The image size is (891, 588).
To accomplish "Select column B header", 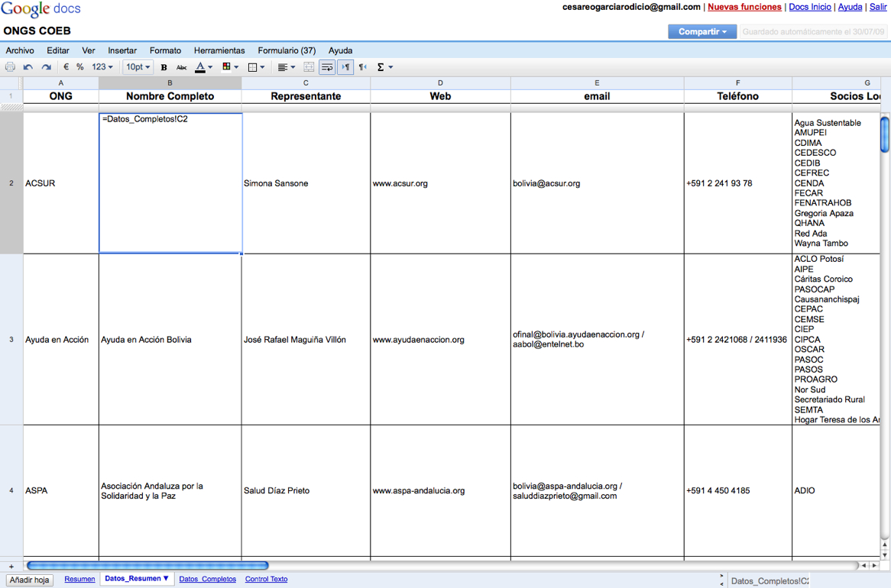I will click(170, 83).
